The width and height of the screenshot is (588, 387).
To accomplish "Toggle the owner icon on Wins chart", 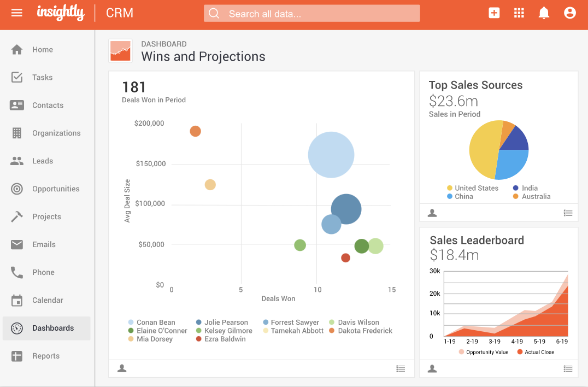I will [121, 368].
